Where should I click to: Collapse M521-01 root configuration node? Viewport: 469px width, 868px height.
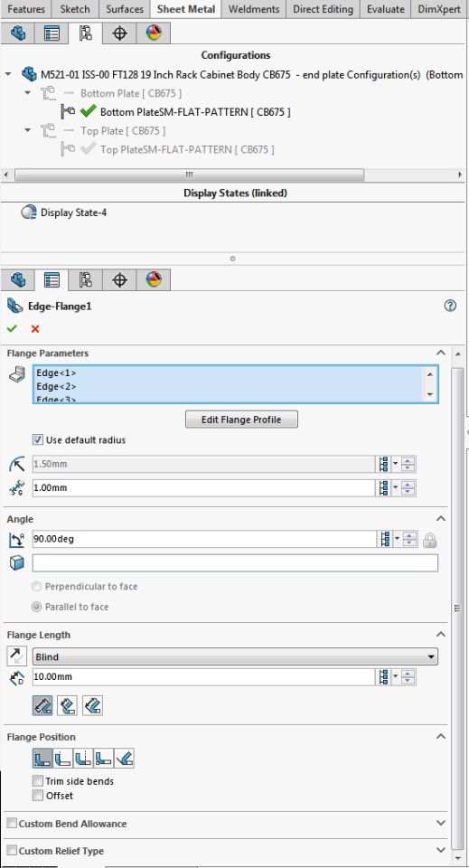point(8,73)
